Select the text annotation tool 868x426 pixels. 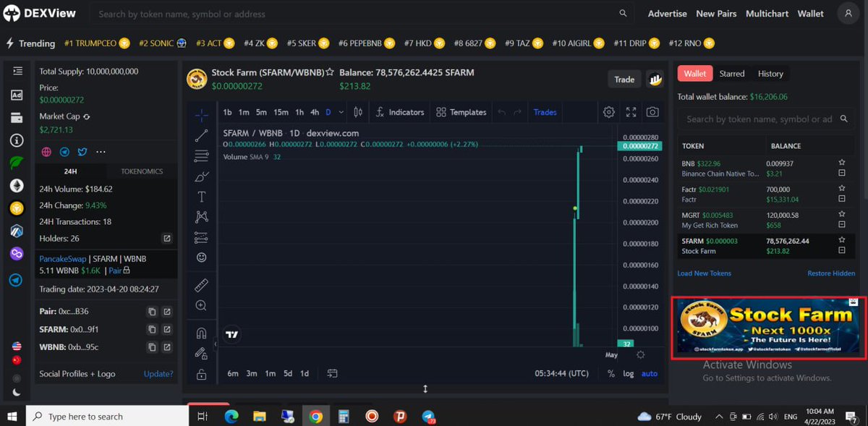(x=202, y=197)
